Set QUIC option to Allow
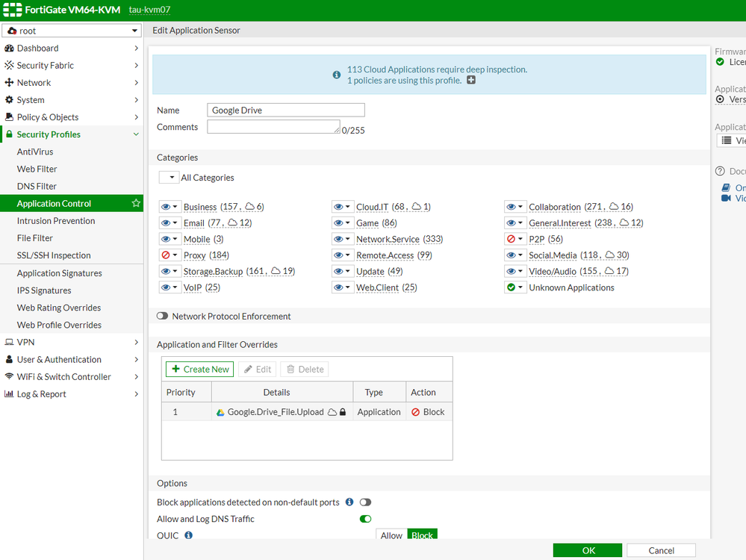Image resolution: width=746 pixels, height=560 pixels. coord(391,535)
